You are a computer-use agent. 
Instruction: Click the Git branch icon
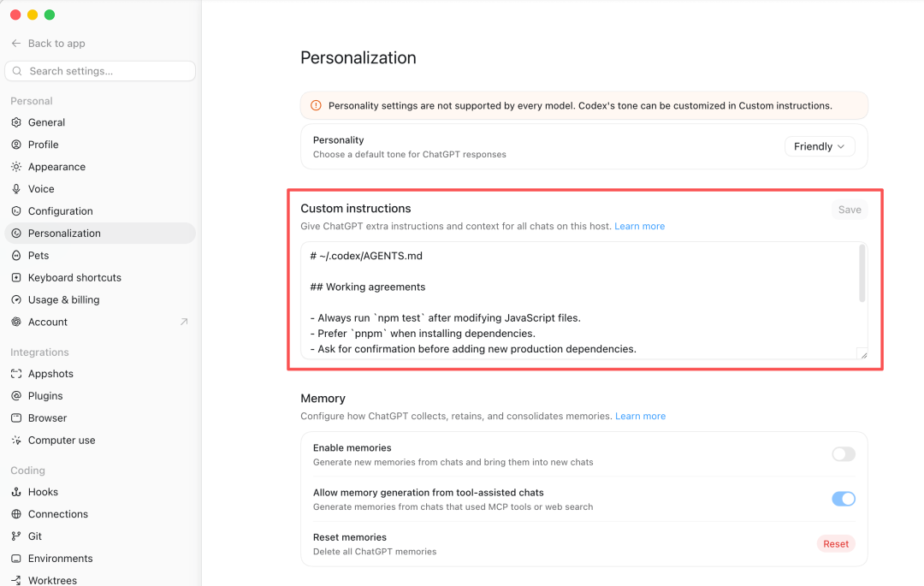tap(16, 536)
